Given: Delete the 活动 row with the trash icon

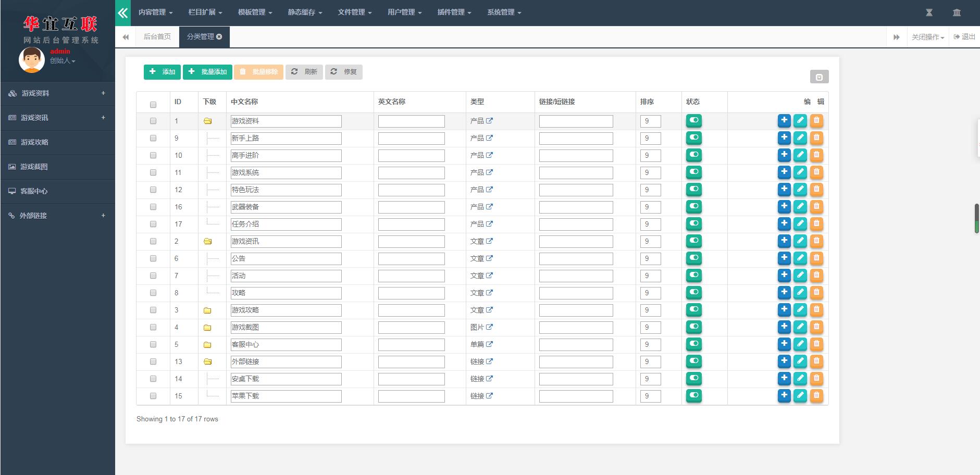Looking at the screenshot, I should coord(816,276).
